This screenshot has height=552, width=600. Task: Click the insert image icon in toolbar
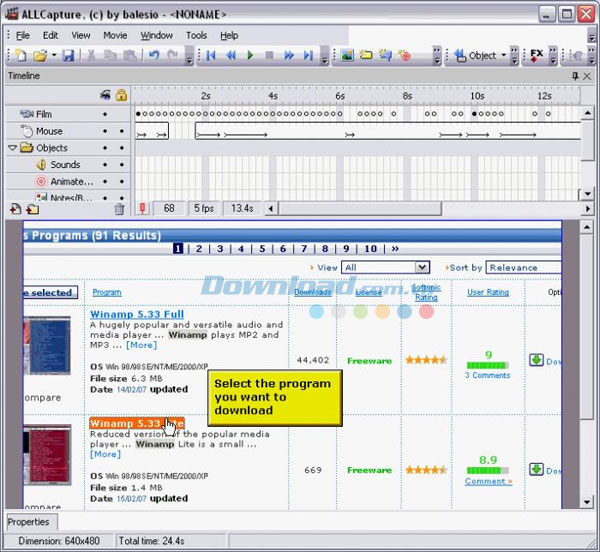pos(347,56)
